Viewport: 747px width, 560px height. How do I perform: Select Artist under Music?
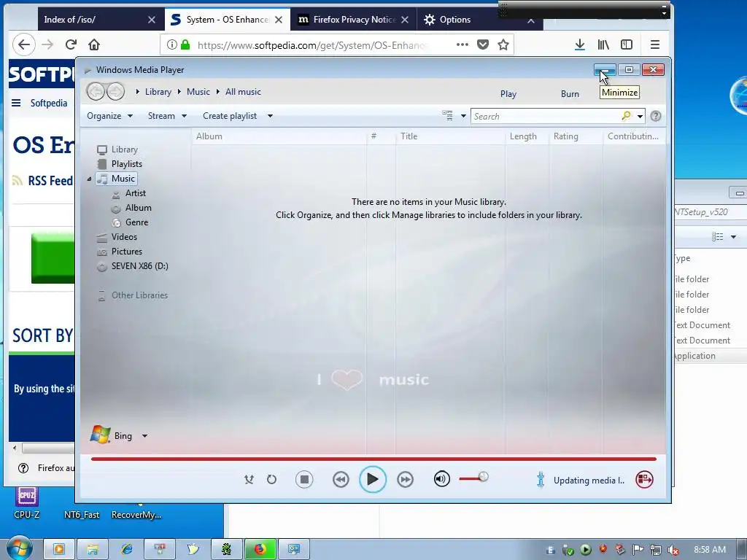click(135, 192)
